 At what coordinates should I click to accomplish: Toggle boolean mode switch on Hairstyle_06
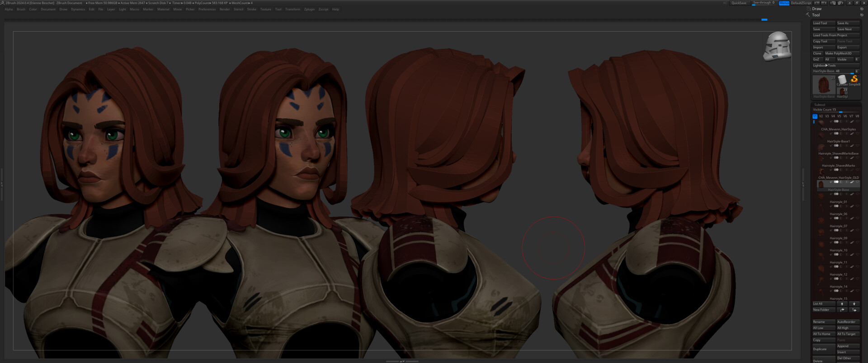pyautogui.click(x=836, y=206)
